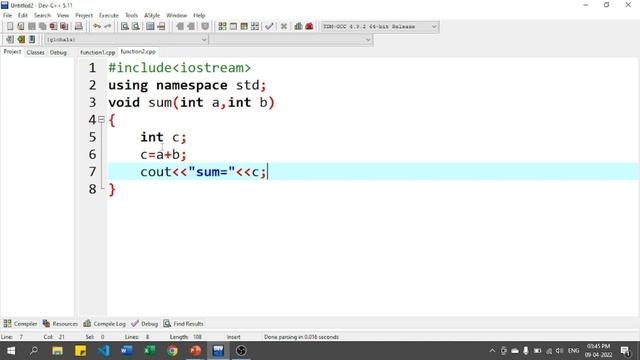Switch to the function1.cpp editor tab
This screenshot has width=640, height=360.
click(98, 52)
